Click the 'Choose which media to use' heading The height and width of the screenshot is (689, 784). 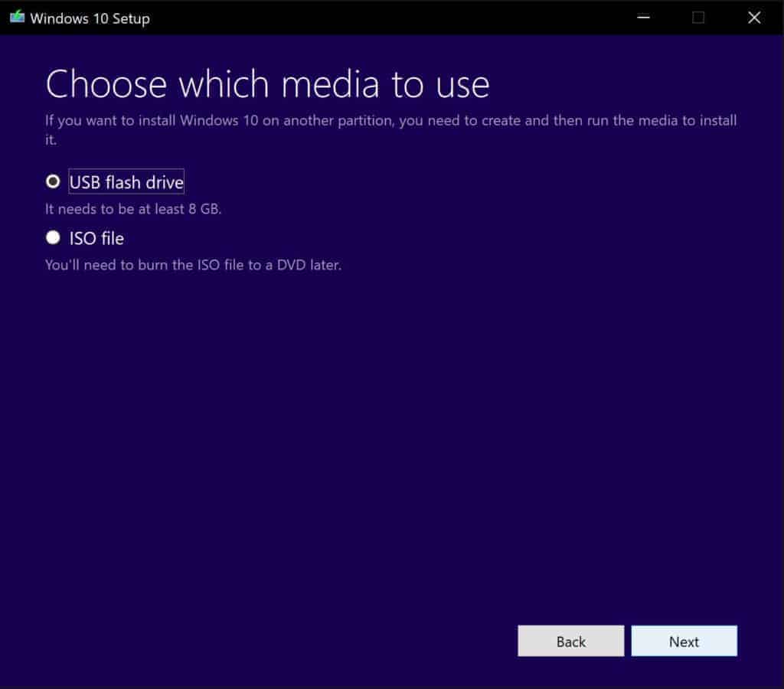(x=267, y=84)
